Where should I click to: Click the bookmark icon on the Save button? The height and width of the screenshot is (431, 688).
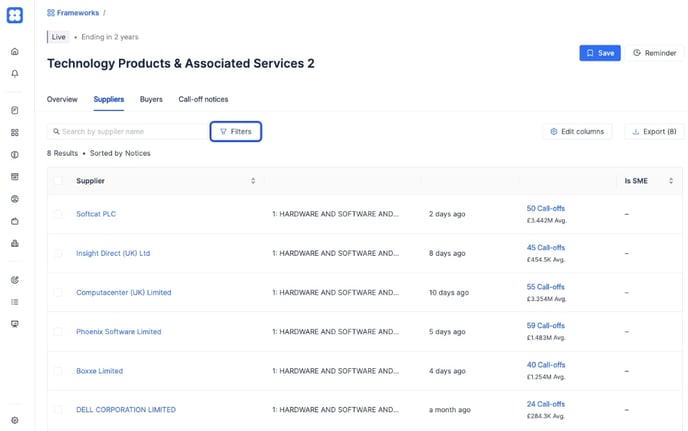590,53
